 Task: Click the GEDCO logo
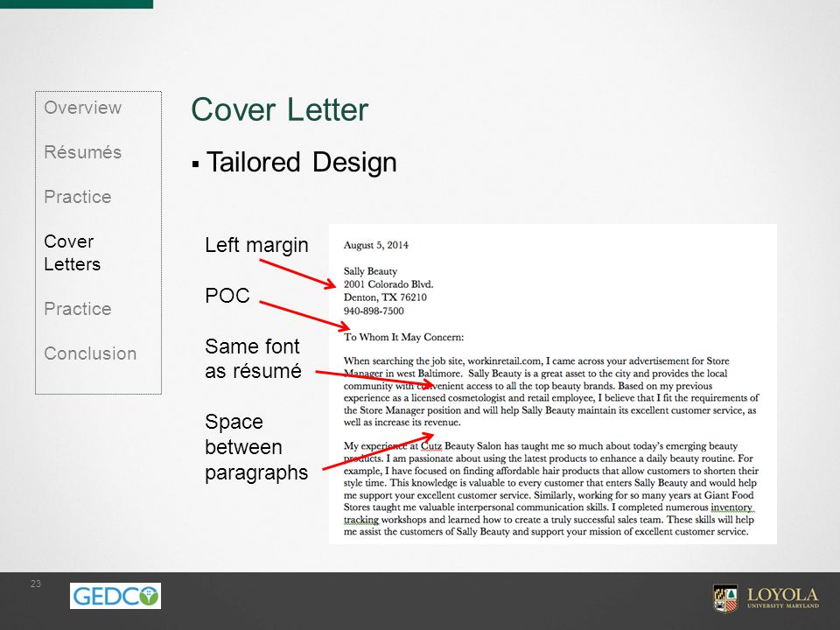point(115,596)
